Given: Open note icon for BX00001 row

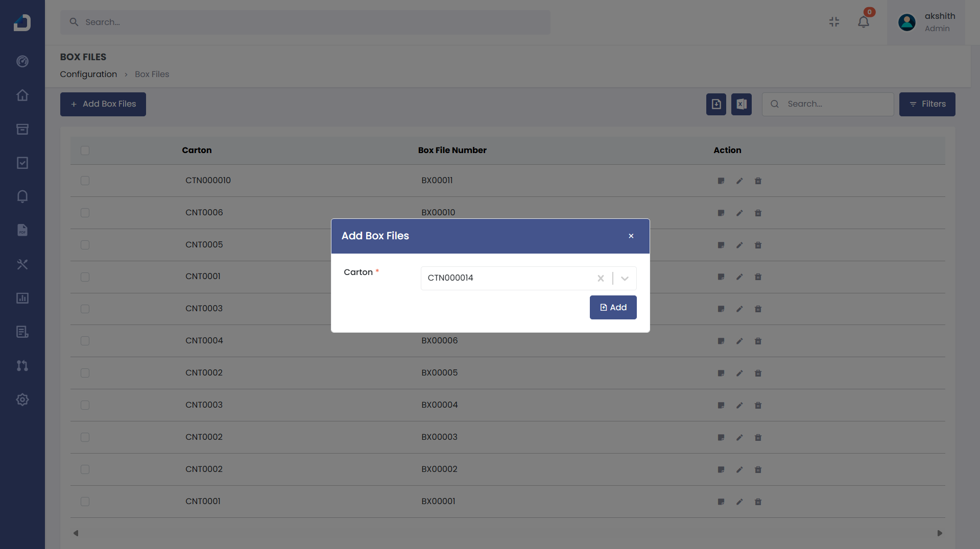Looking at the screenshot, I should [721, 502].
